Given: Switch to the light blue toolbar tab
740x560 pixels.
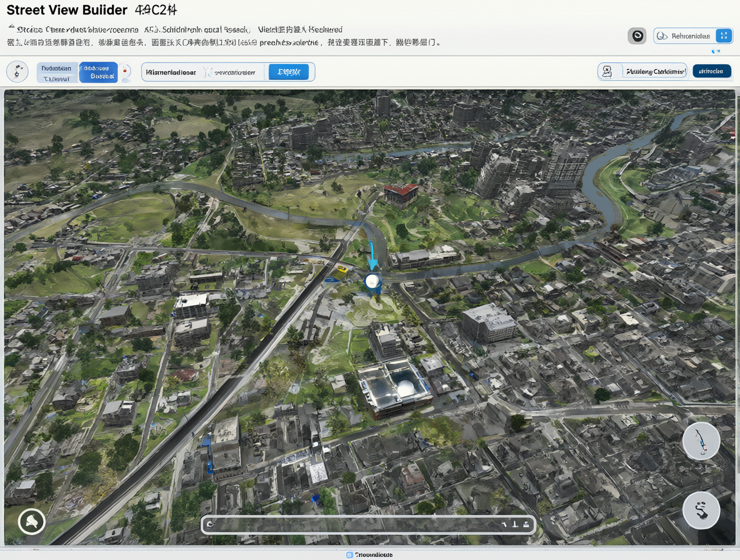Looking at the screenshot, I should pos(57,72).
